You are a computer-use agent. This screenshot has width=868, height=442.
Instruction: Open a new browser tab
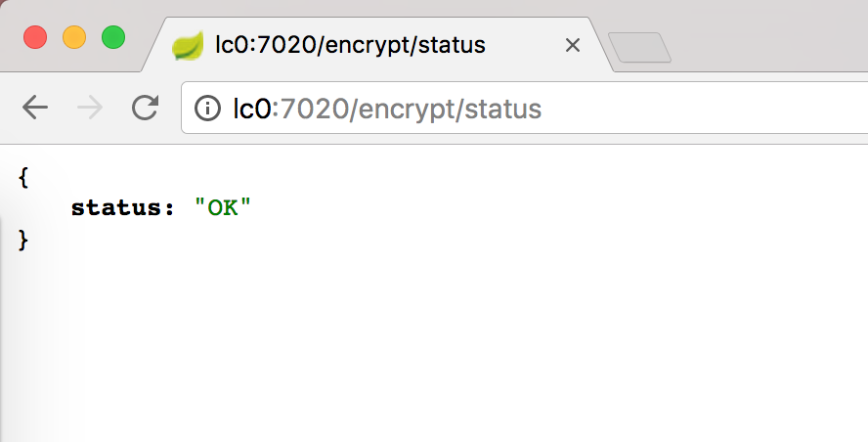click(x=639, y=47)
